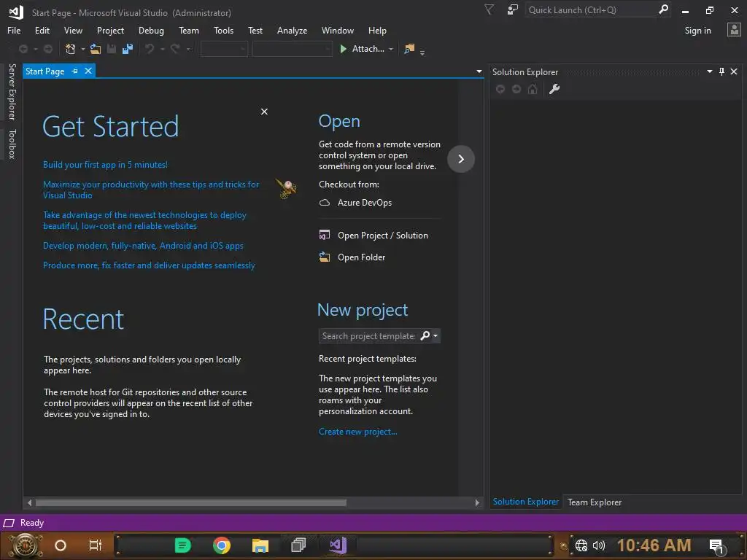Click the horizontal scrollbar right arrow

coord(477,503)
